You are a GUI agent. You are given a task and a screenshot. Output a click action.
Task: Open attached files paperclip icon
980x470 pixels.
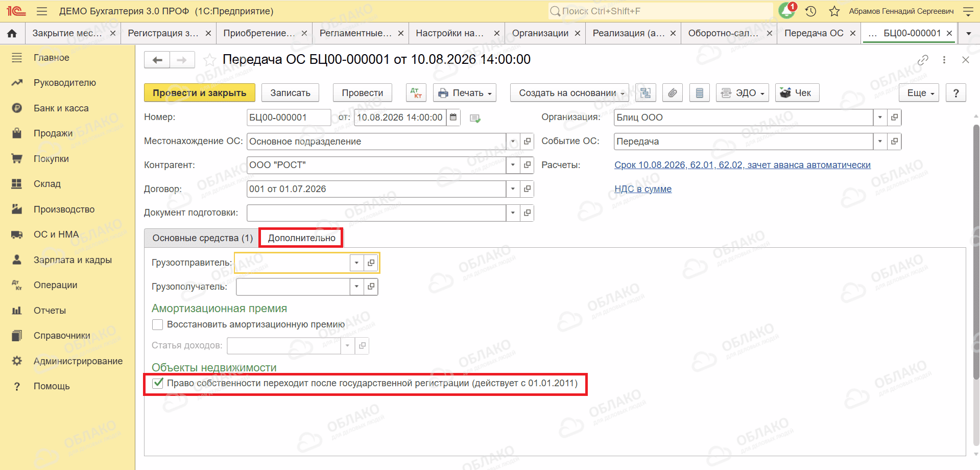pyautogui.click(x=673, y=93)
